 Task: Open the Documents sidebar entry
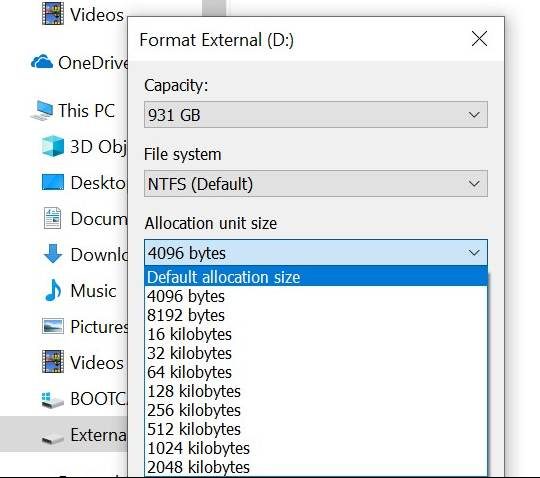(99, 219)
